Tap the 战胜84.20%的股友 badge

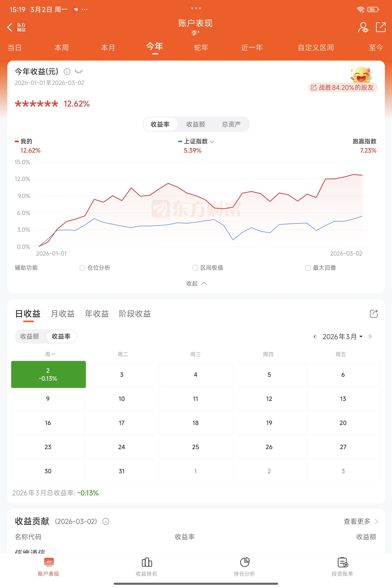click(342, 88)
